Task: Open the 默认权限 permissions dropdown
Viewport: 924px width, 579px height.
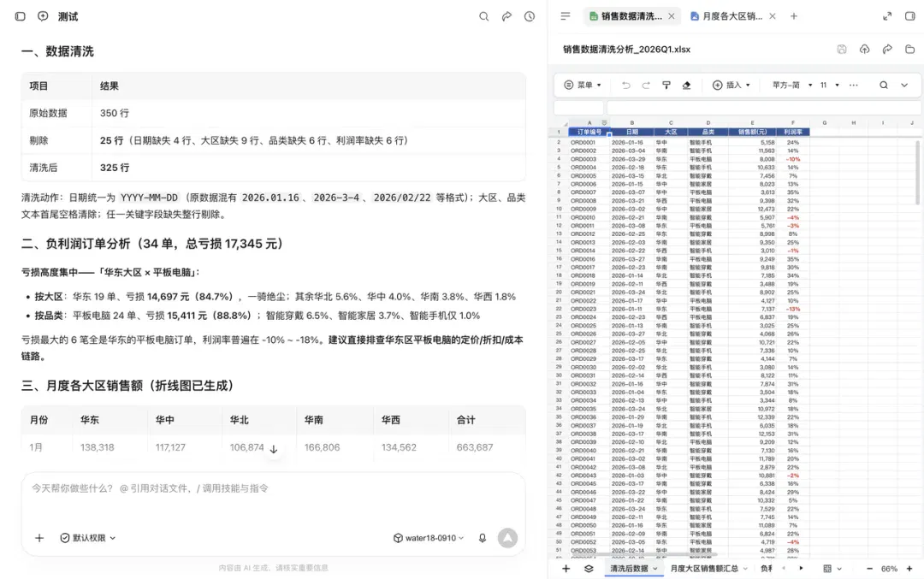Action: 88,538
